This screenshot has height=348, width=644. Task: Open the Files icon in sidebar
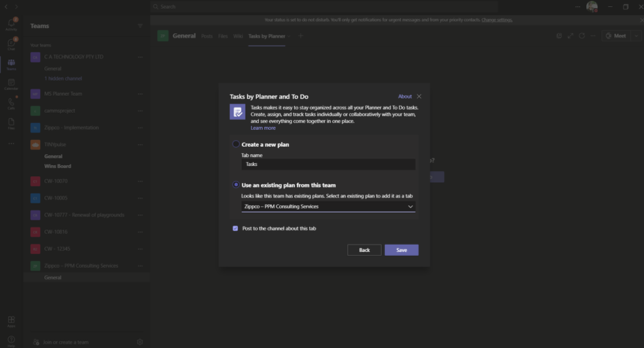click(x=11, y=123)
